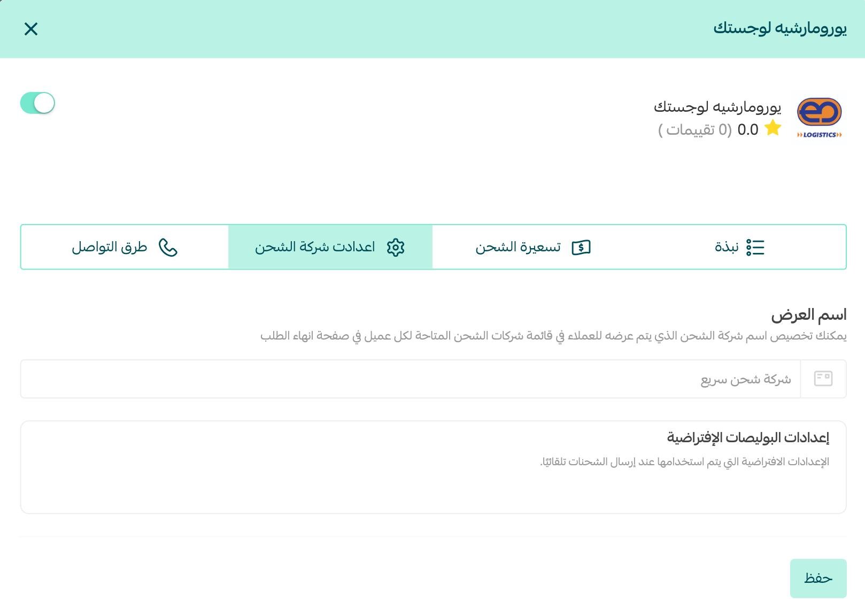Click the default waybill settings description

click(x=684, y=461)
